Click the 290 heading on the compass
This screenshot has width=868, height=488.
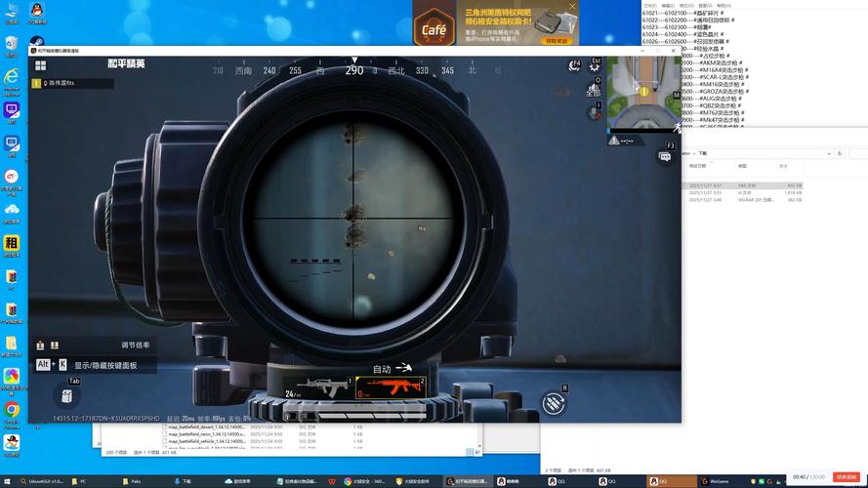(354, 70)
